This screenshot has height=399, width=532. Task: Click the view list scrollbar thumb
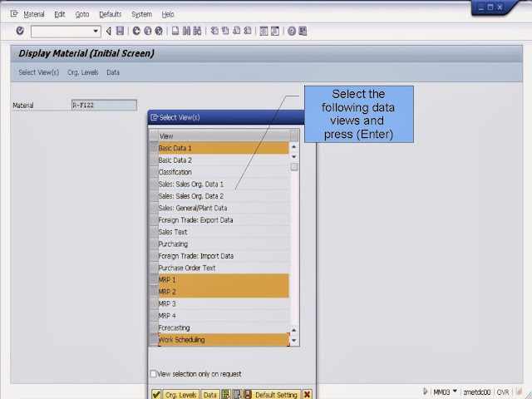[x=294, y=166]
